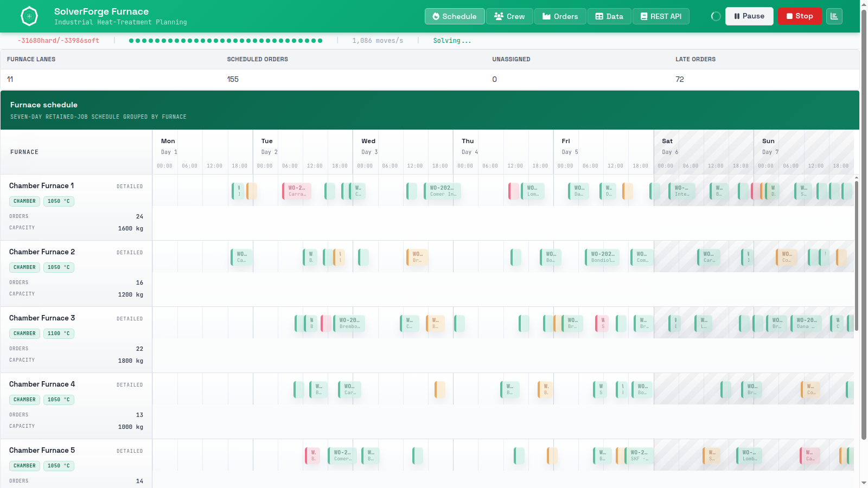
Task: Click the SolverForge Furnace title
Action: click(101, 11)
